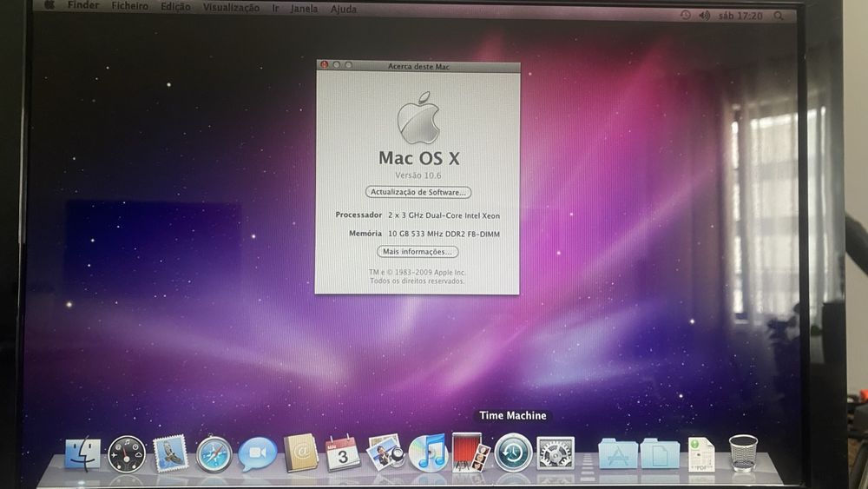Open the Ficheiro menu
The image size is (868, 489).
129,6
